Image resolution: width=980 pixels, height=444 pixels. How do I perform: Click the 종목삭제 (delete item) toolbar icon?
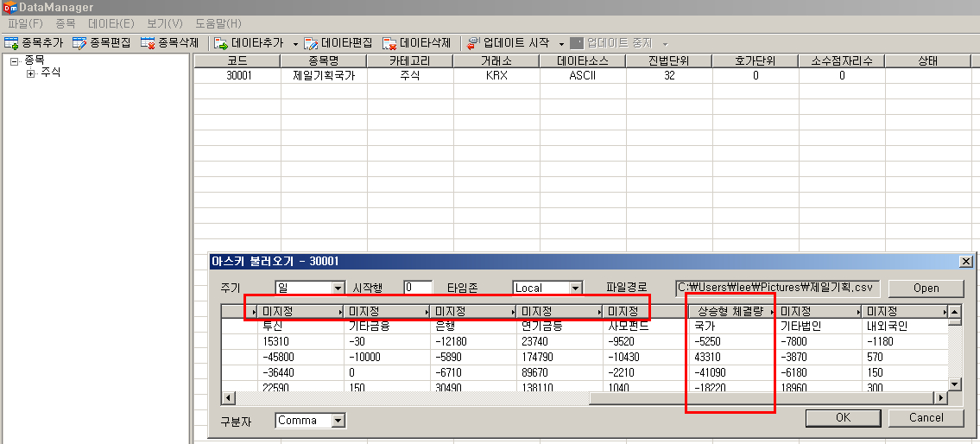tap(149, 42)
